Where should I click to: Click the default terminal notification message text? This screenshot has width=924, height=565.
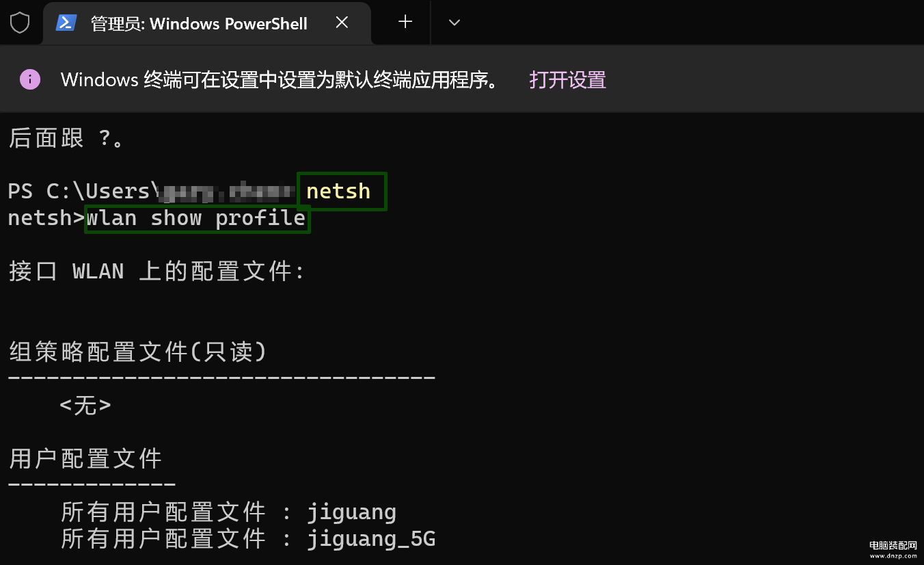[x=279, y=80]
